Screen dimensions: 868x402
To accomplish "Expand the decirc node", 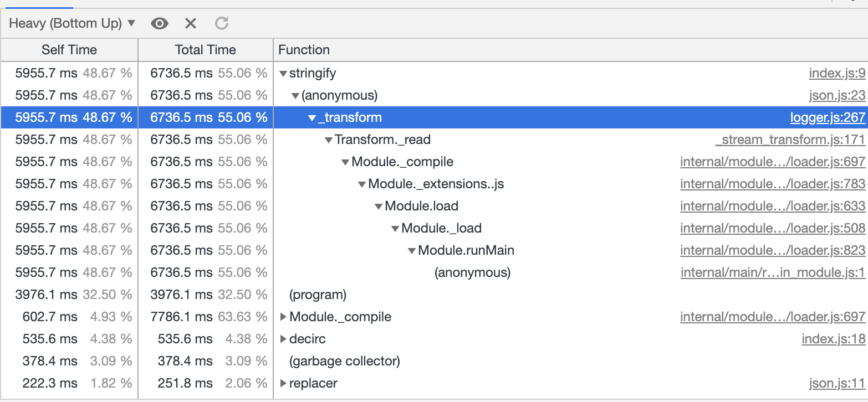I will pos(283,339).
